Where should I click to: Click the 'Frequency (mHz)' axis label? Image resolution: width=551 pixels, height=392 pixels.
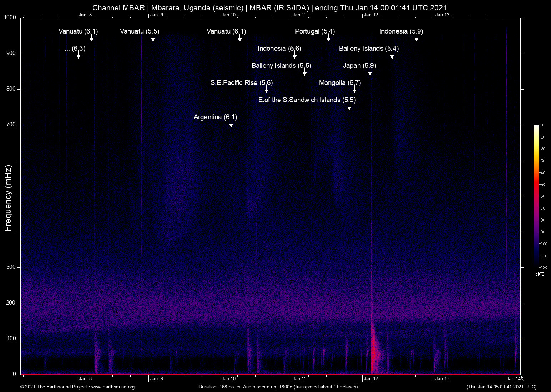point(8,198)
